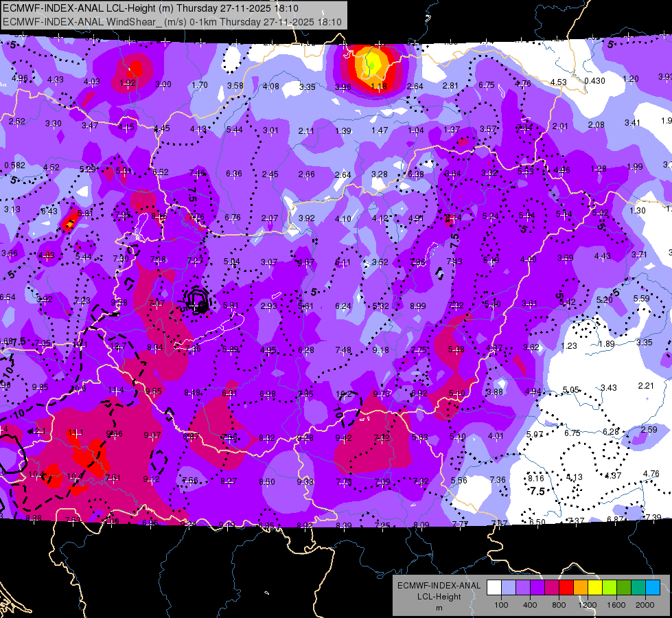Click the wind shear value 1.70

(200, 85)
